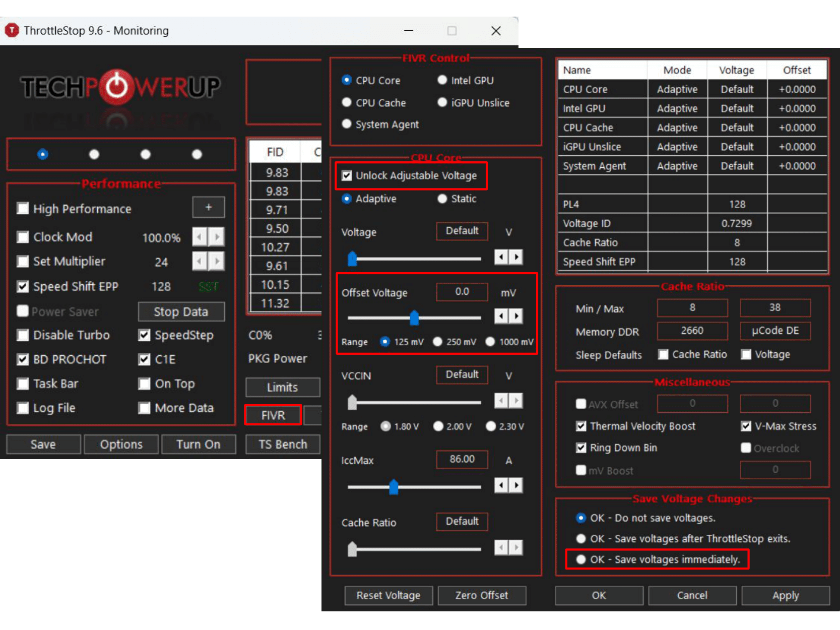Choose Static voltage mode
Viewport: 840px width, 630px height.
tap(442, 199)
